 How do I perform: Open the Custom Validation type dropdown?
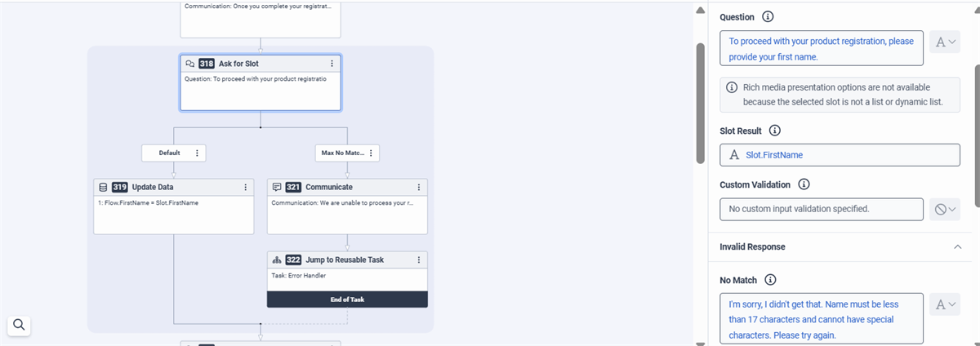(946, 210)
